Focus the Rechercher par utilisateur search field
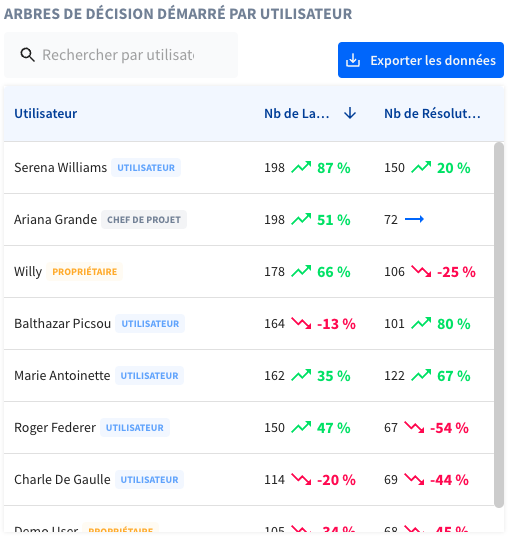The height and width of the screenshot is (545, 521). point(121,55)
